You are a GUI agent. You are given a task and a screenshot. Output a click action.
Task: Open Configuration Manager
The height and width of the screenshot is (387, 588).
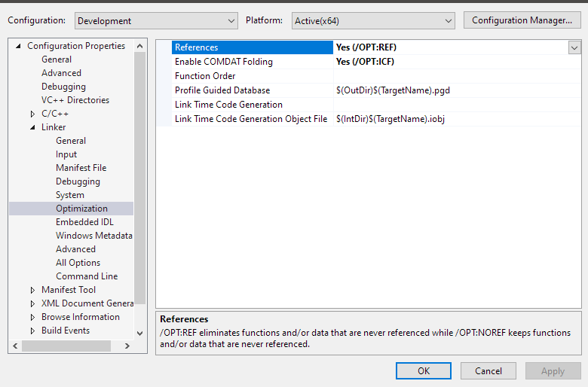(522, 20)
